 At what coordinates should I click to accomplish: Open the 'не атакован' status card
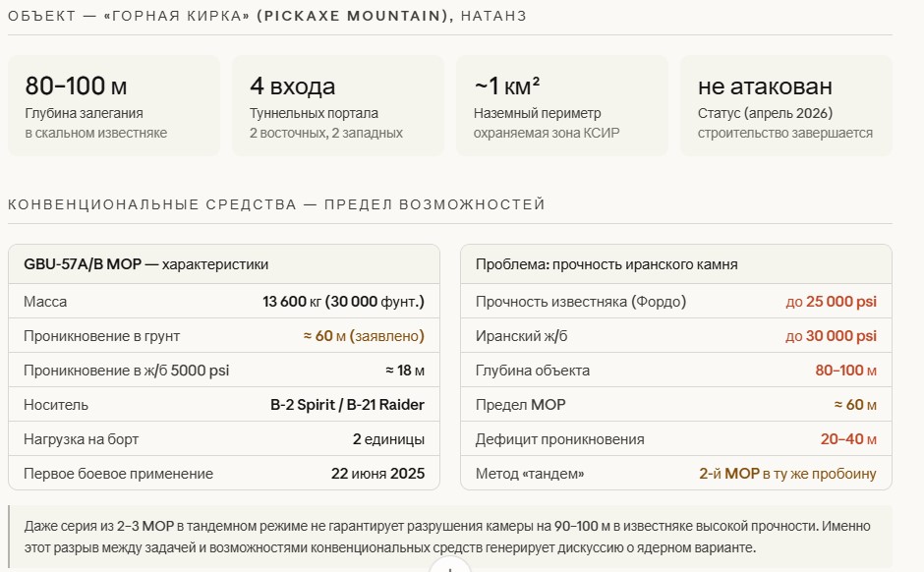click(x=785, y=105)
